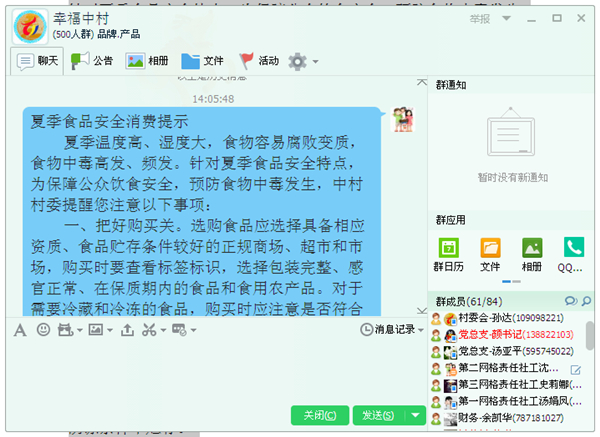Open the group avatar of 幸福中村

tap(30, 27)
